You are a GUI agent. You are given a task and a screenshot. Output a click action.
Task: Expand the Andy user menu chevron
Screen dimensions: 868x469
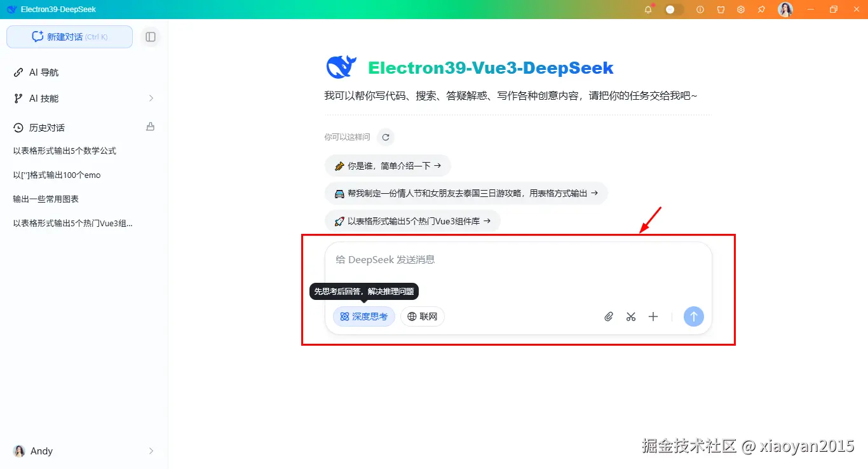coord(151,451)
